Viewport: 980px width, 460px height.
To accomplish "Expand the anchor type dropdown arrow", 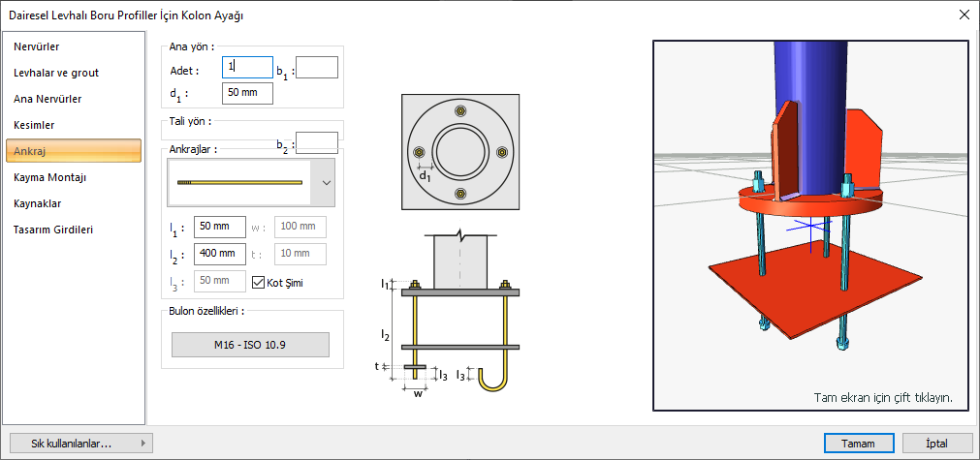I will pyautogui.click(x=326, y=182).
